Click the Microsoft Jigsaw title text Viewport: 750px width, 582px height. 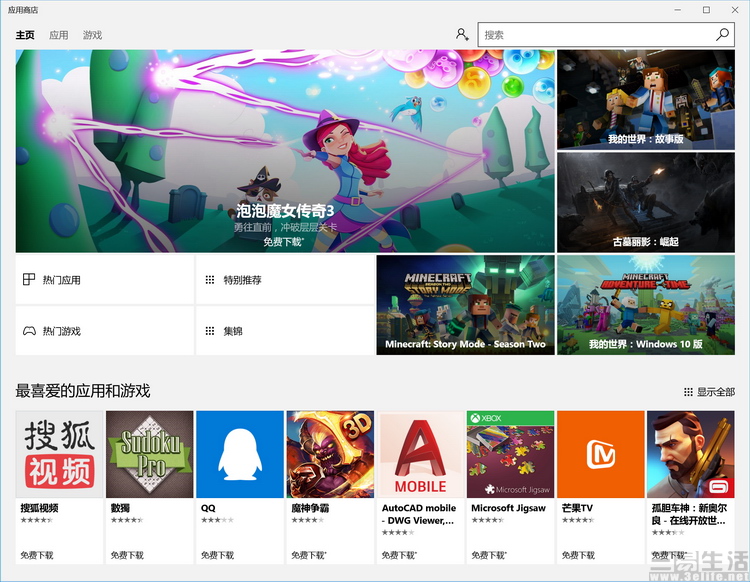coord(508,508)
